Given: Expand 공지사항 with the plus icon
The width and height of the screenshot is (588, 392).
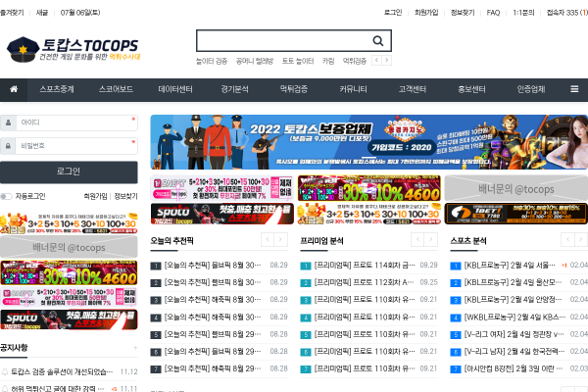Looking at the screenshot, I should coord(135,348).
